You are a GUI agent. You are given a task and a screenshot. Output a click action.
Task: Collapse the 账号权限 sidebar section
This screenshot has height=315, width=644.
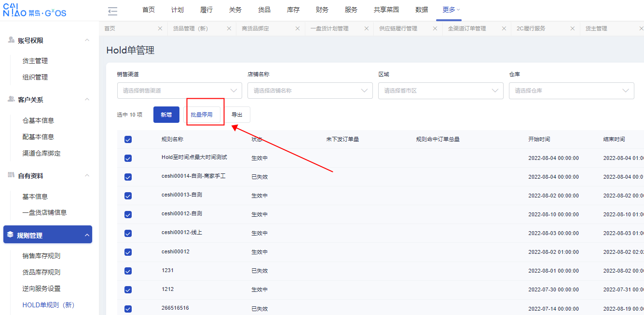click(87, 40)
